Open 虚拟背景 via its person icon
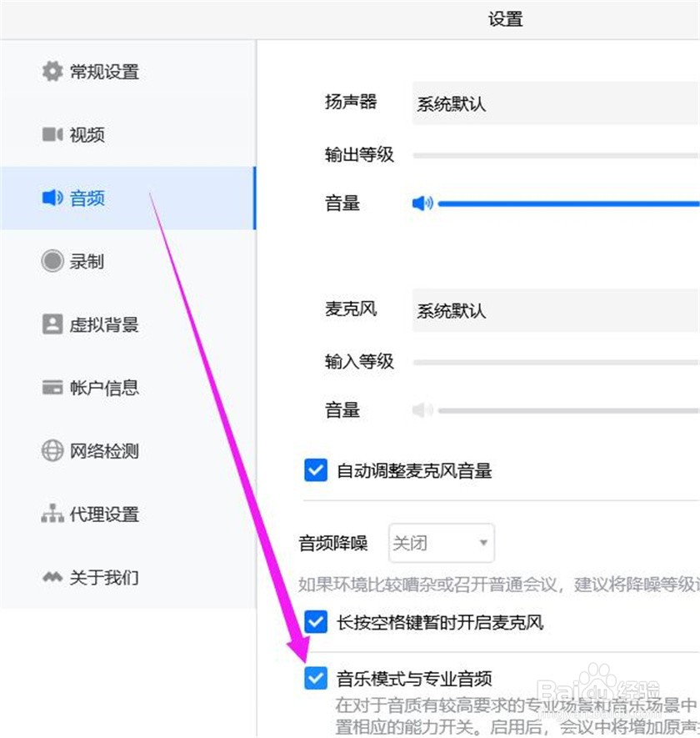The image size is (700, 738). pos(52,324)
